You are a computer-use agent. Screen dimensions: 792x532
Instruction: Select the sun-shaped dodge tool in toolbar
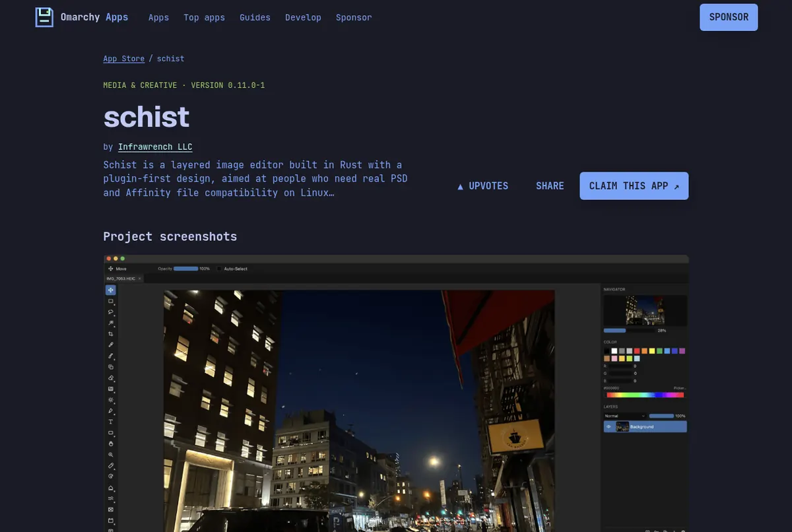point(111,400)
